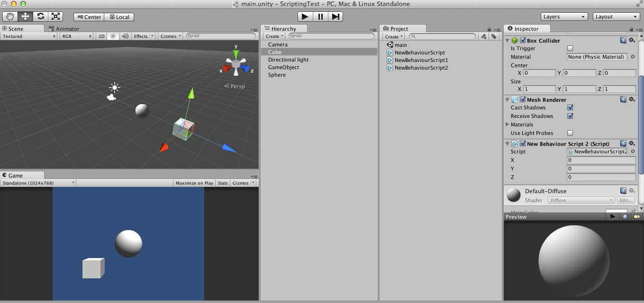Disable the Mesh Renderer component checkbox

coord(523,99)
